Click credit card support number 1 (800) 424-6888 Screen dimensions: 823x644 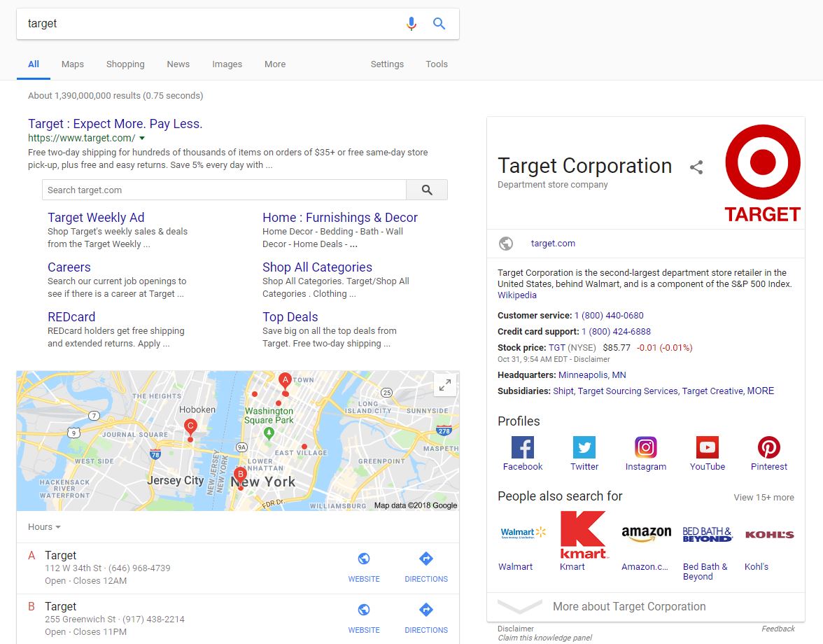[616, 332]
